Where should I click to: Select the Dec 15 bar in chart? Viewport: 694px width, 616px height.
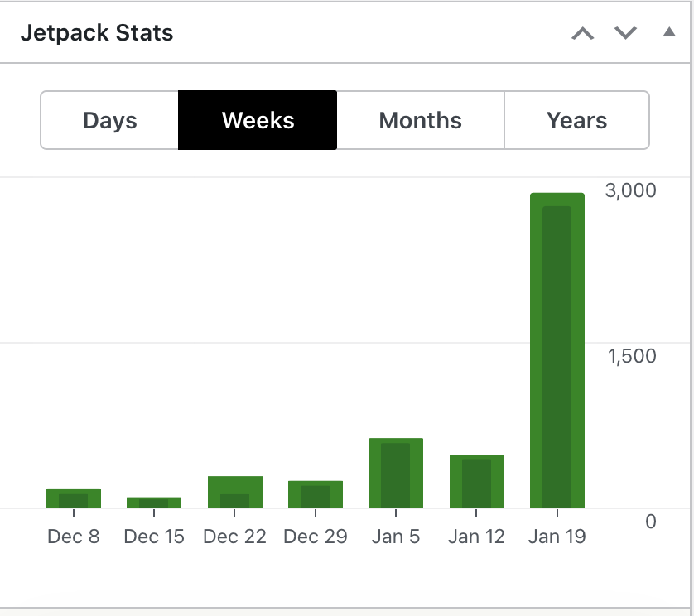click(154, 503)
